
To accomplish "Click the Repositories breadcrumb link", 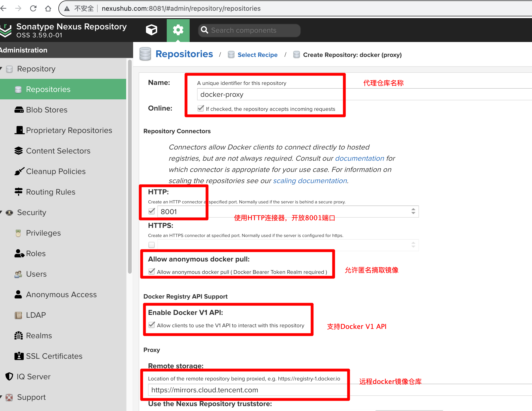I will pyautogui.click(x=184, y=54).
